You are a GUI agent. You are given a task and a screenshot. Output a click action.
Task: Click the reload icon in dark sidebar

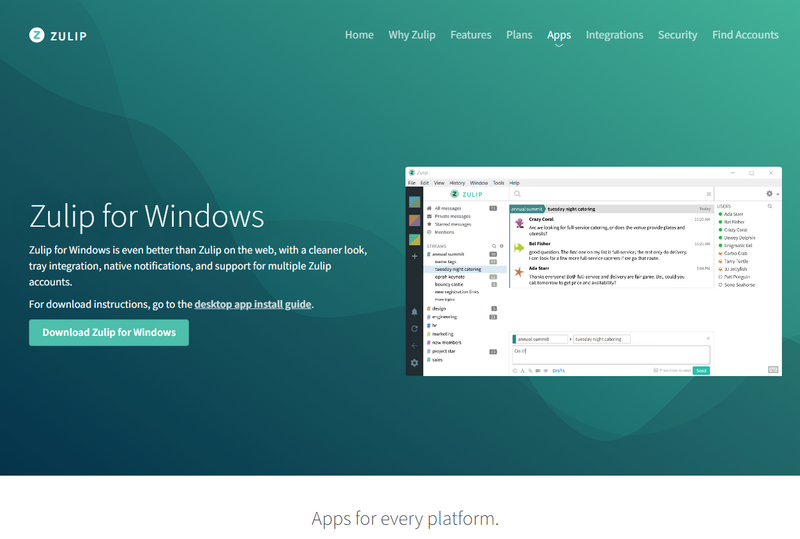tap(414, 328)
